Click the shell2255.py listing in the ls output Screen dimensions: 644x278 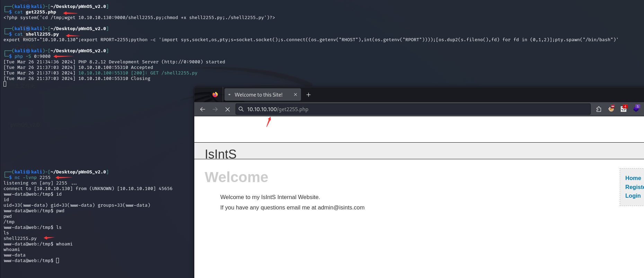coord(20,239)
